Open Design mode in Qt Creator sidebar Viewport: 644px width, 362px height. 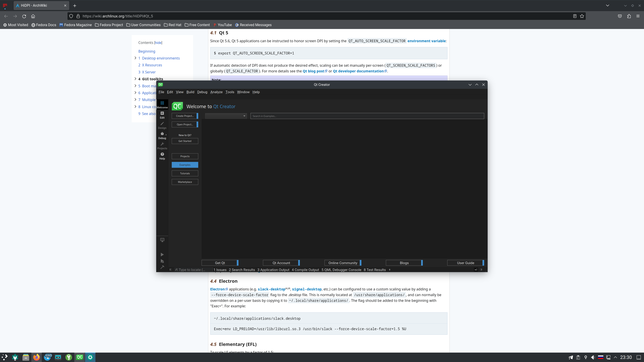(x=162, y=125)
